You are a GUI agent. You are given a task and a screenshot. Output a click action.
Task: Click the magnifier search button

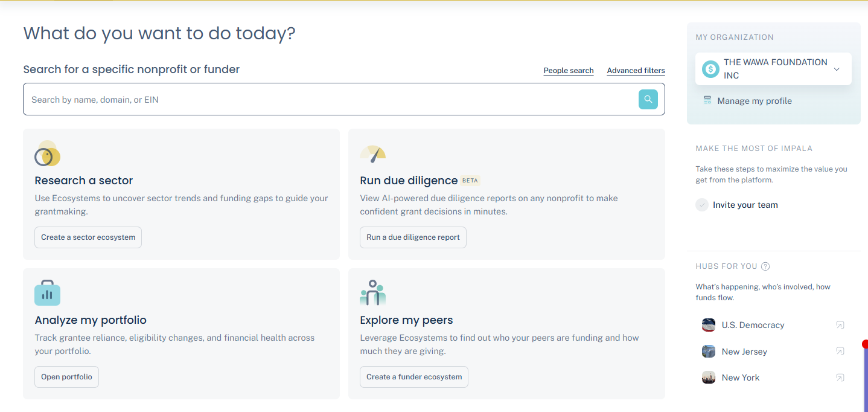click(x=648, y=100)
